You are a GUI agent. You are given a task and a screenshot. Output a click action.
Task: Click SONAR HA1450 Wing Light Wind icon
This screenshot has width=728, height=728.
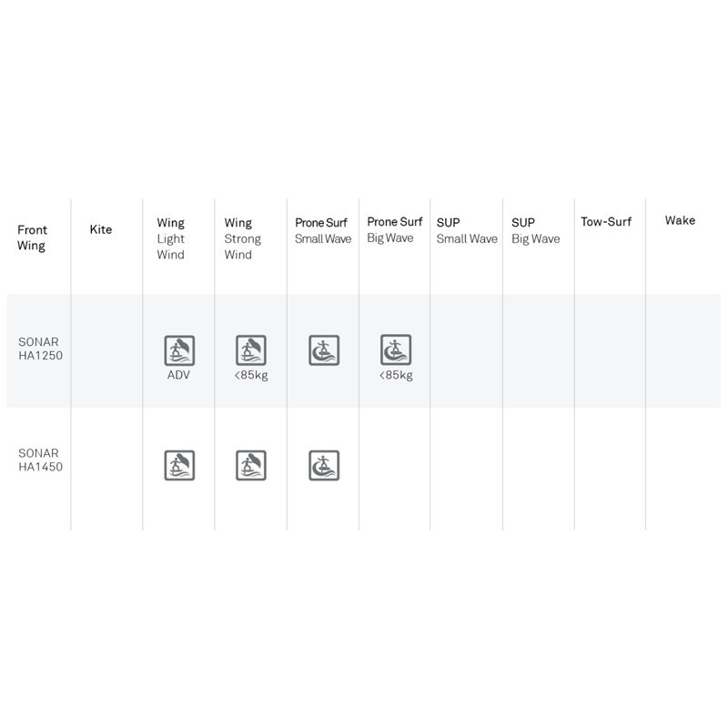pos(179,465)
